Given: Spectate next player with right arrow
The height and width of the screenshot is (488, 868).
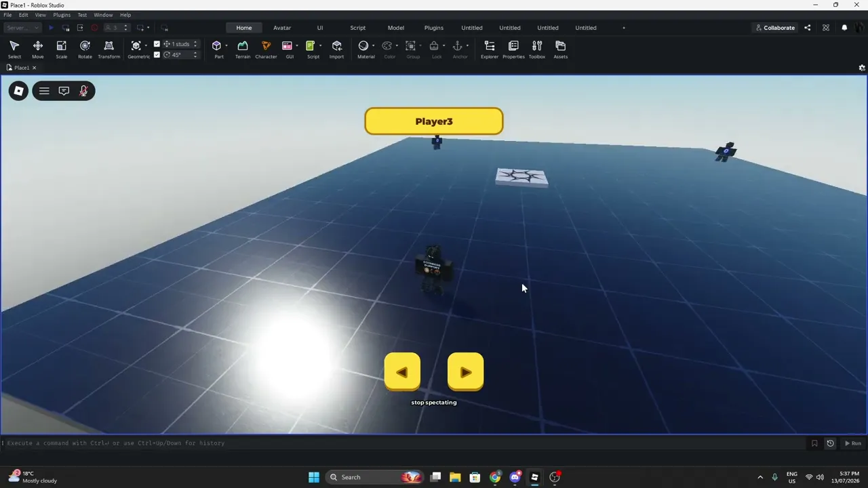Looking at the screenshot, I should tap(466, 372).
